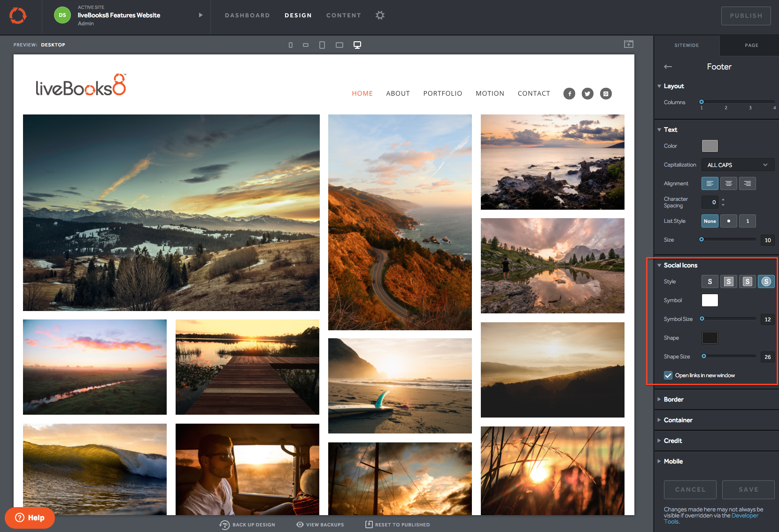Click the Twitter icon in site header

click(587, 94)
